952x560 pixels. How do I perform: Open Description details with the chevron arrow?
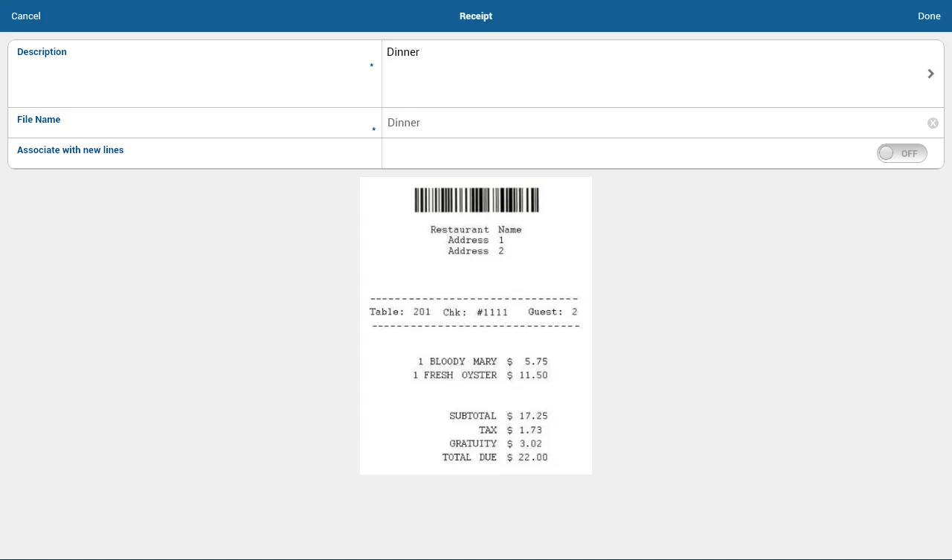click(x=930, y=74)
